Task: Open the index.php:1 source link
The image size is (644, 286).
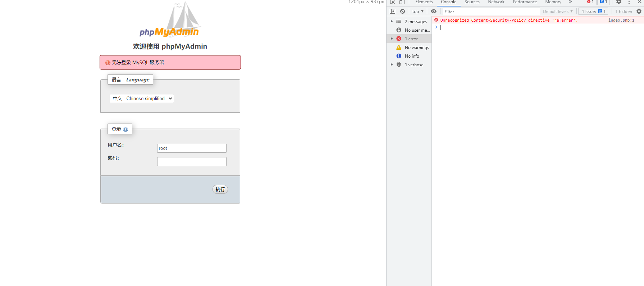Action: pos(621,20)
